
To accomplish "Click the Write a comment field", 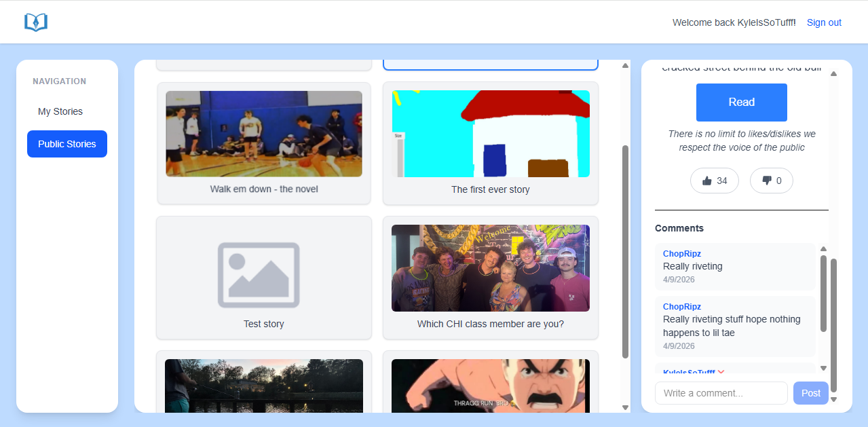I will (721, 393).
